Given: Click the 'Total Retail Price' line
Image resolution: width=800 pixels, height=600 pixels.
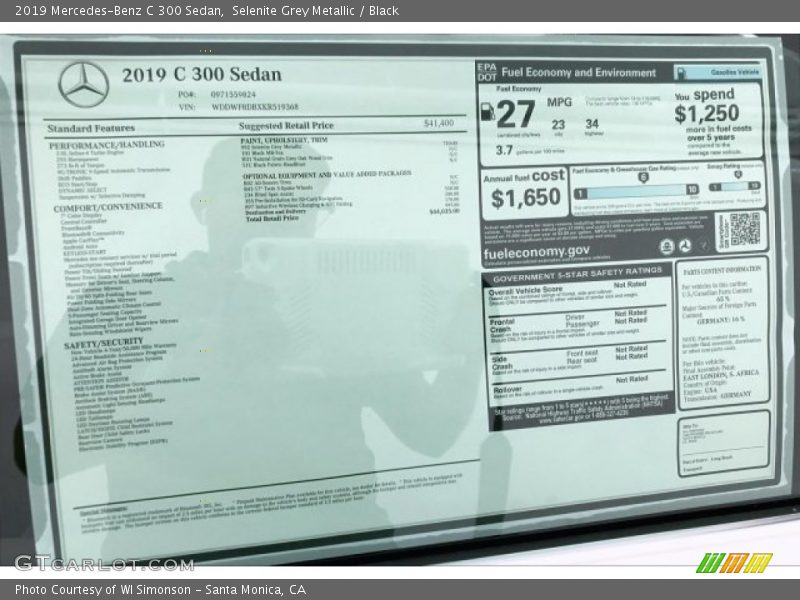Looking at the screenshot, I should [x=272, y=218].
